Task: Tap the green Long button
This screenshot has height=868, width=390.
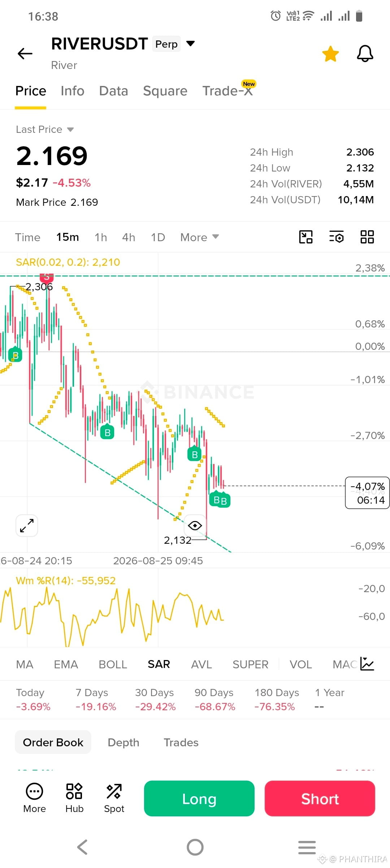Action: (x=199, y=799)
